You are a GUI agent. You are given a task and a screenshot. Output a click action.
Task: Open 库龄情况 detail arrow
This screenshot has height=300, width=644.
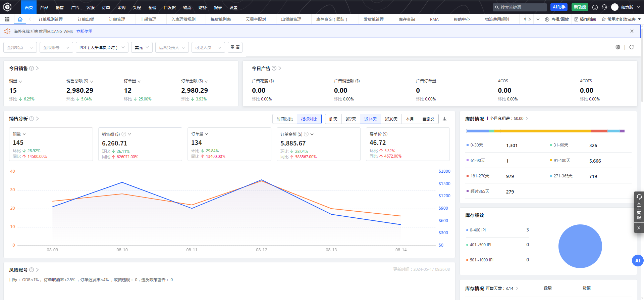coord(527,119)
